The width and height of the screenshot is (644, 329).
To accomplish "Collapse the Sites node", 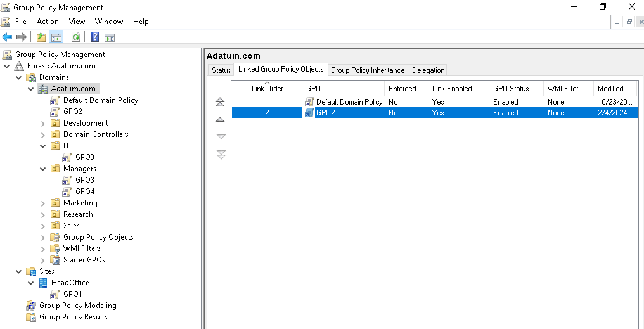I will [19, 271].
